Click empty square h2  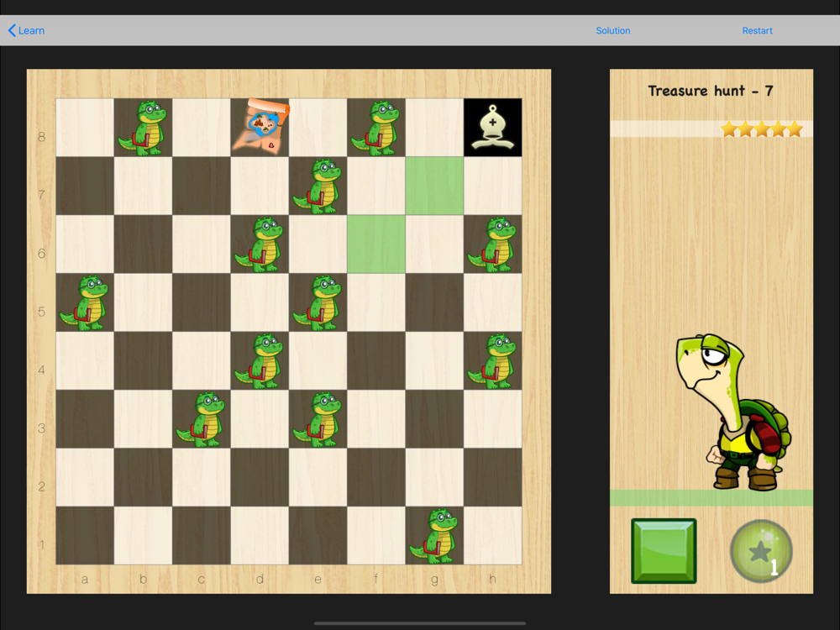pos(493,477)
